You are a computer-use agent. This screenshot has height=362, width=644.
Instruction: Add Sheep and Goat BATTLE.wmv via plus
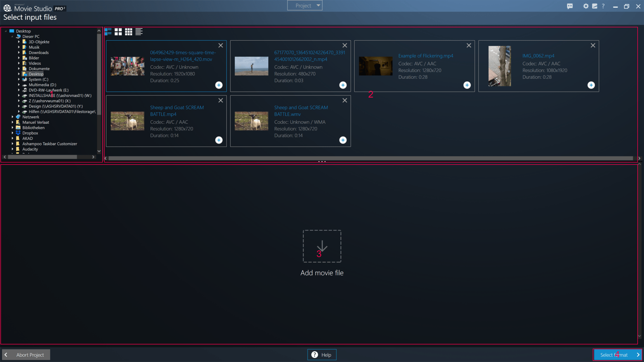pyautogui.click(x=343, y=140)
